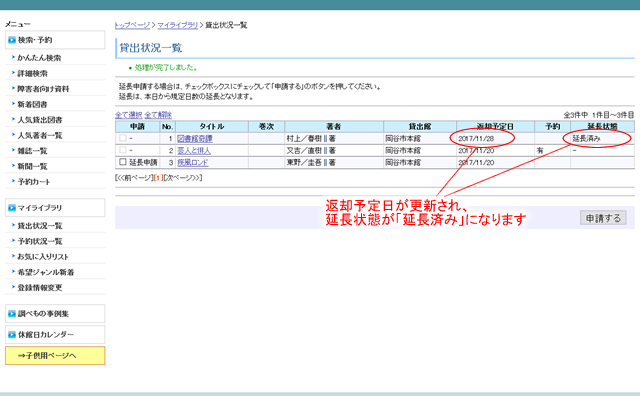
Task: Go to ⇒子供用ページへ yellow button
Action: point(55,356)
